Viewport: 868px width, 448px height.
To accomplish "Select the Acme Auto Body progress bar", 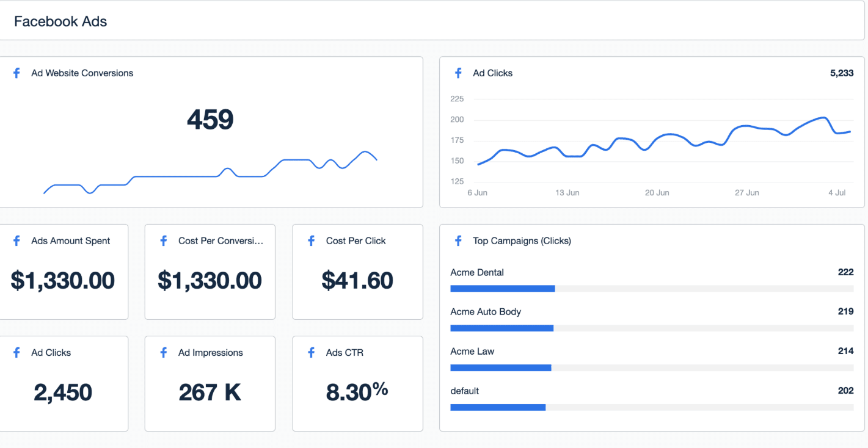I will point(652,328).
